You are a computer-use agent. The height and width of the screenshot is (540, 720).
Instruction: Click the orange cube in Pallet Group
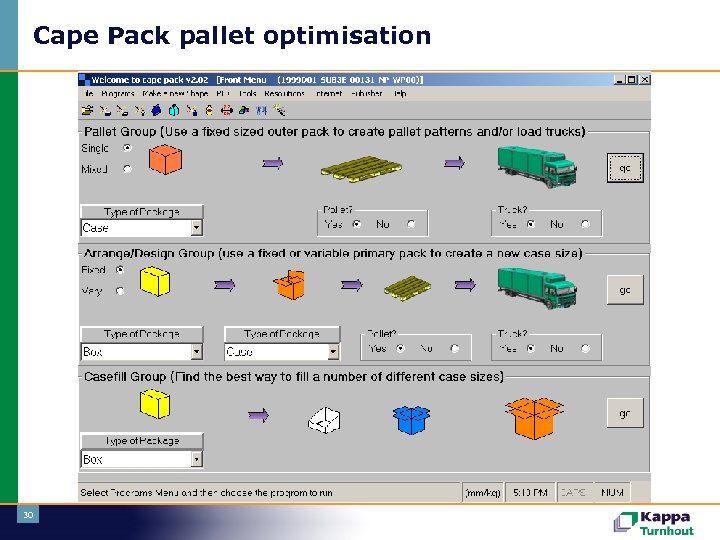tap(165, 159)
